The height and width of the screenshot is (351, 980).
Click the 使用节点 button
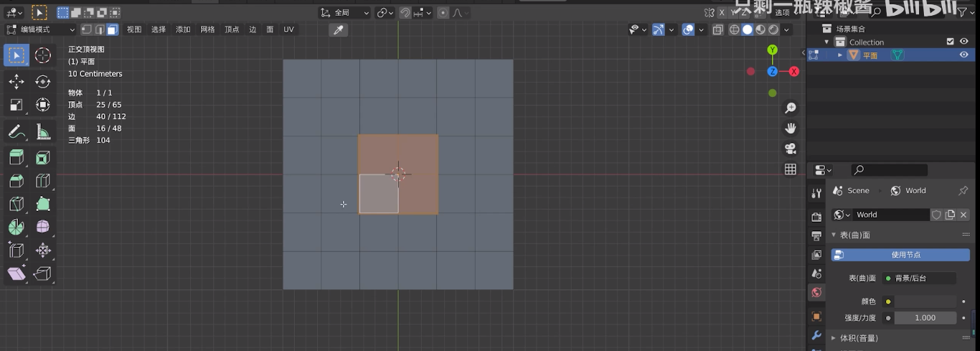tap(900, 254)
